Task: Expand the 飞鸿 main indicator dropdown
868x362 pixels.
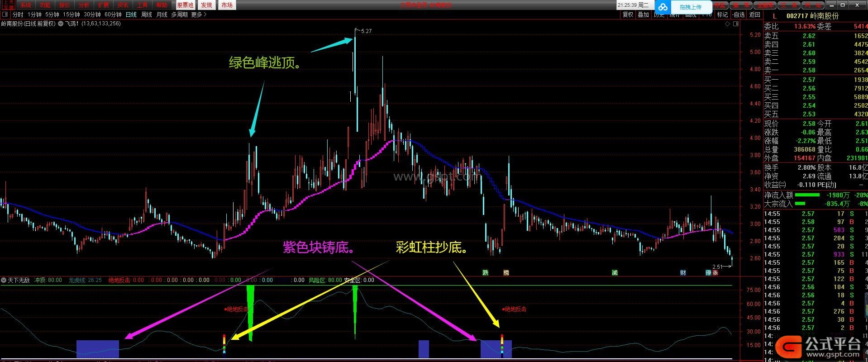Action: click(61, 24)
